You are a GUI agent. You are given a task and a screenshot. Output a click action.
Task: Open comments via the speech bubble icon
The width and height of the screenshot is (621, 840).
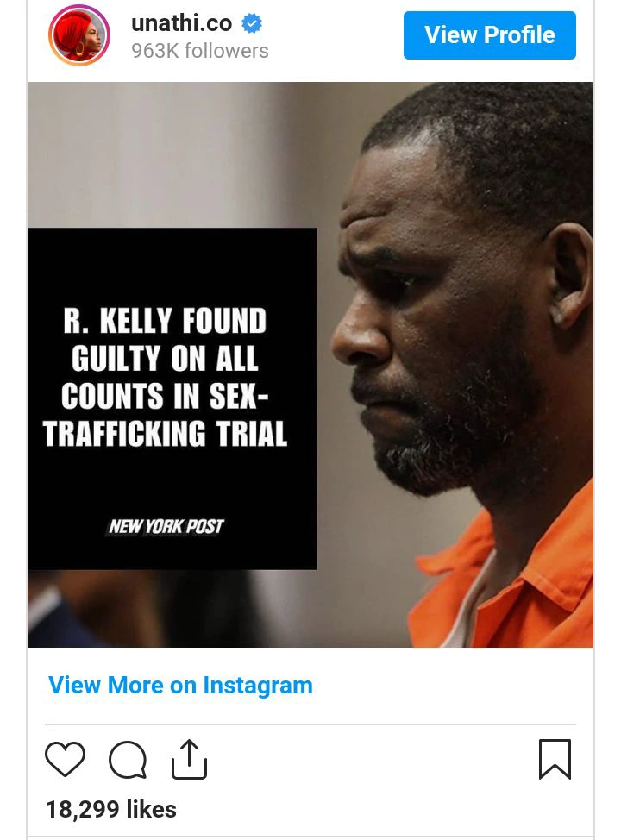(x=128, y=759)
